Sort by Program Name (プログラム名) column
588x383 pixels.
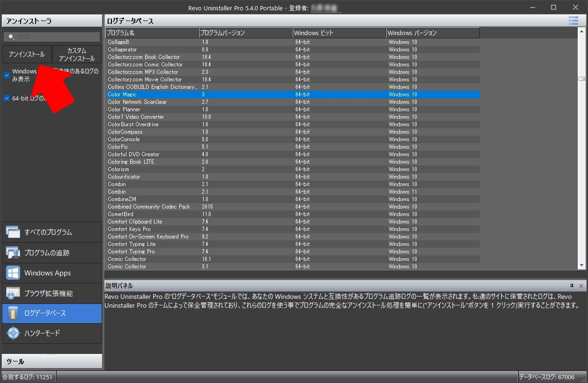pyautogui.click(x=152, y=33)
